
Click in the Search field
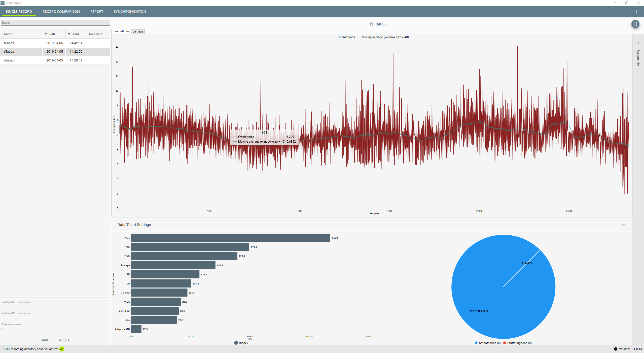pyautogui.click(x=55, y=23)
